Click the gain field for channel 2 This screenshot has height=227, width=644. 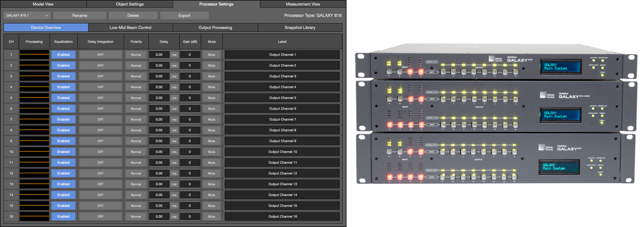(x=190, y=65)
